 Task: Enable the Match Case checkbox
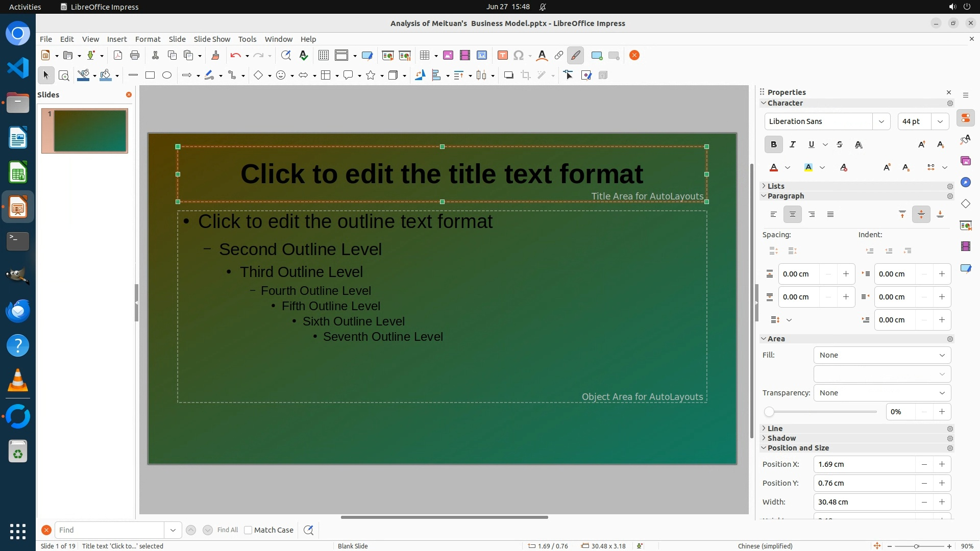point(248,530)
